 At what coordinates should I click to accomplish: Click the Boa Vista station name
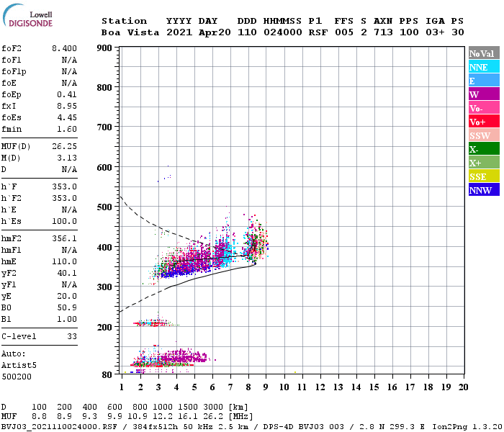pyautogui.click(x=130, y=32)
